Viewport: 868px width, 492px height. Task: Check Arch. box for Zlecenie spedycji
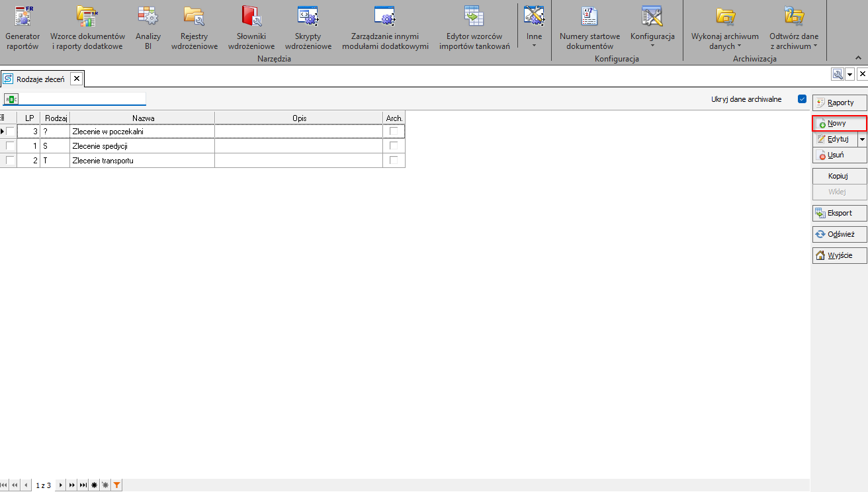pos(394,145)
